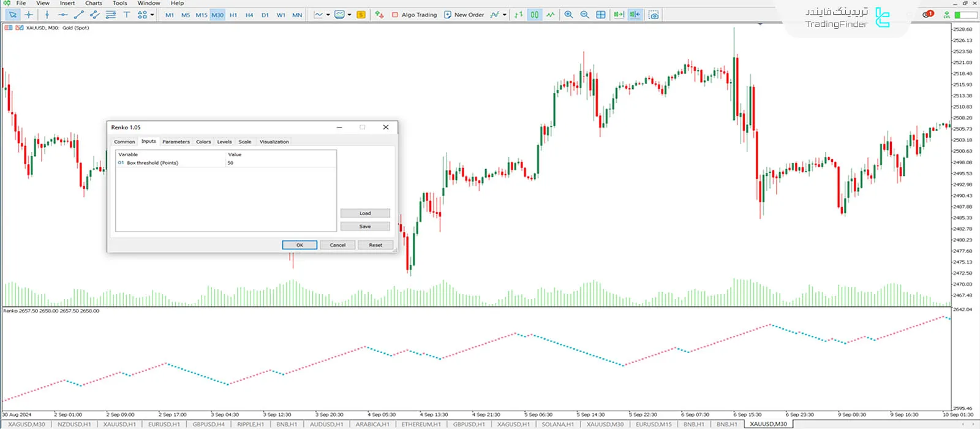The width and height of the screenshot is (980, 429).
Task: Zoom out of the chart
Action: (584, 15)
